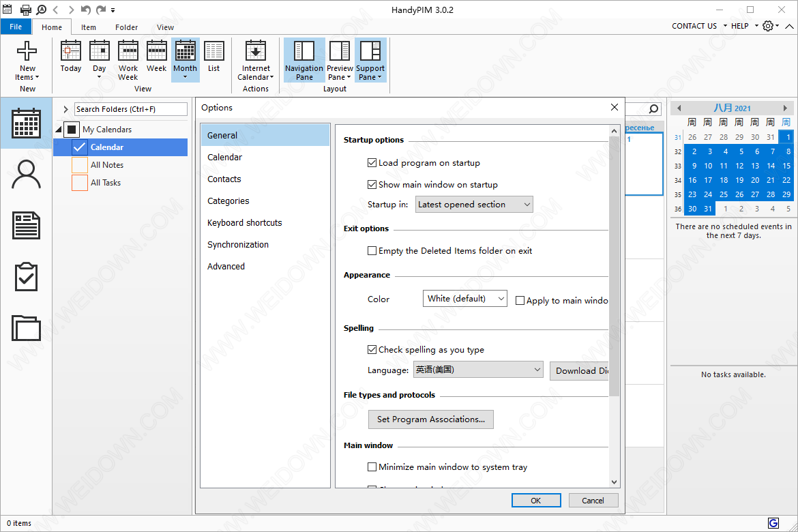Go to next month in mini calendar
This screenshot has height=532, width=798.
[785, 108]
